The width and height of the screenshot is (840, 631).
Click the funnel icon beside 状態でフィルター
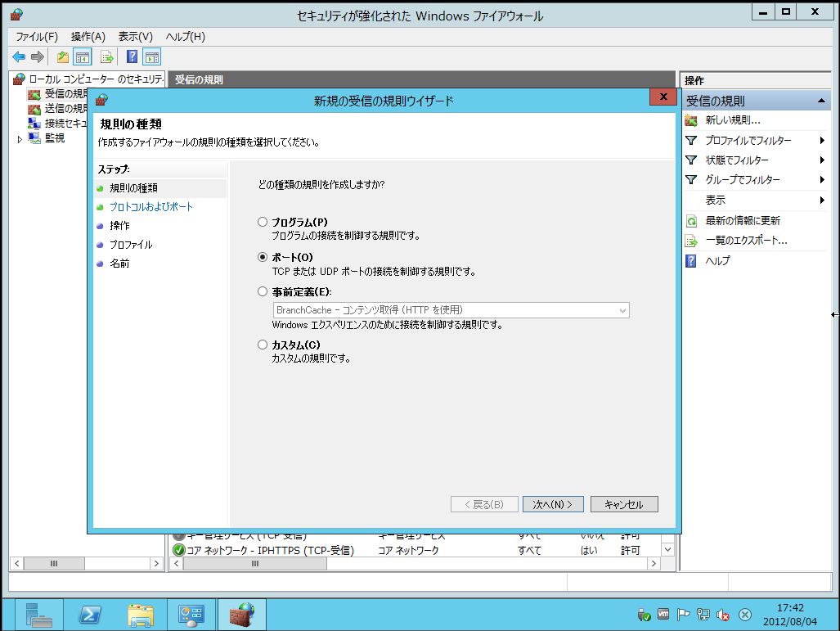click(x=691, y=160)
